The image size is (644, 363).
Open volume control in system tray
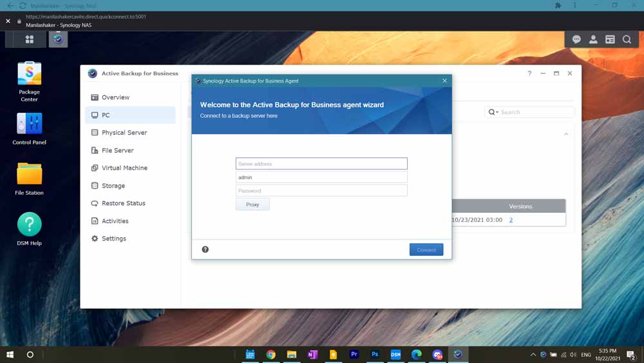click(x=573, y=355)
